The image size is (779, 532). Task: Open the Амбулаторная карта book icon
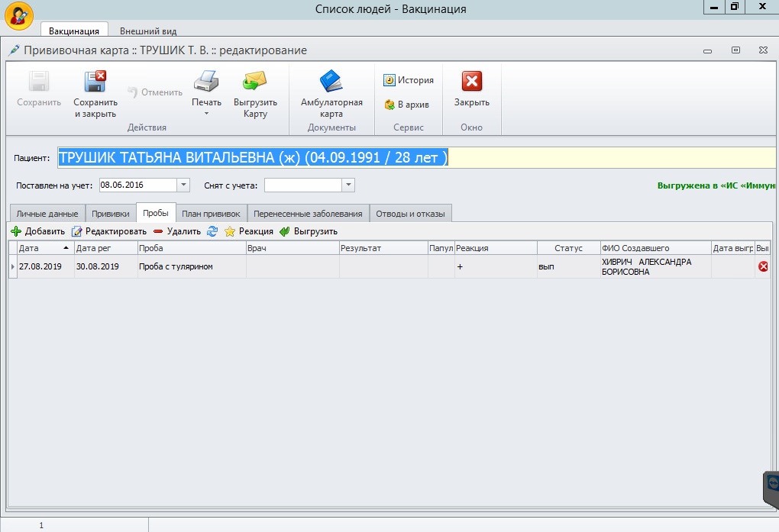coord(331,81)
